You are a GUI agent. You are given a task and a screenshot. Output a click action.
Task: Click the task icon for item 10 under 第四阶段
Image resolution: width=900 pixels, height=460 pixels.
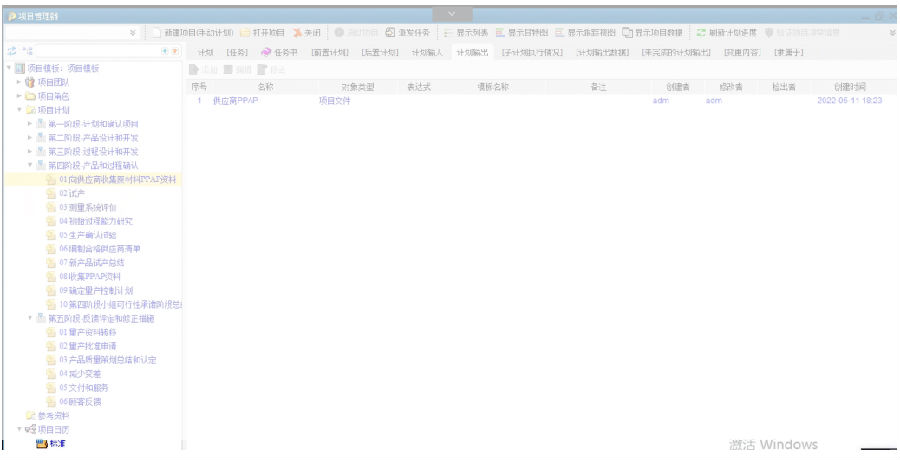pos(51,304)
